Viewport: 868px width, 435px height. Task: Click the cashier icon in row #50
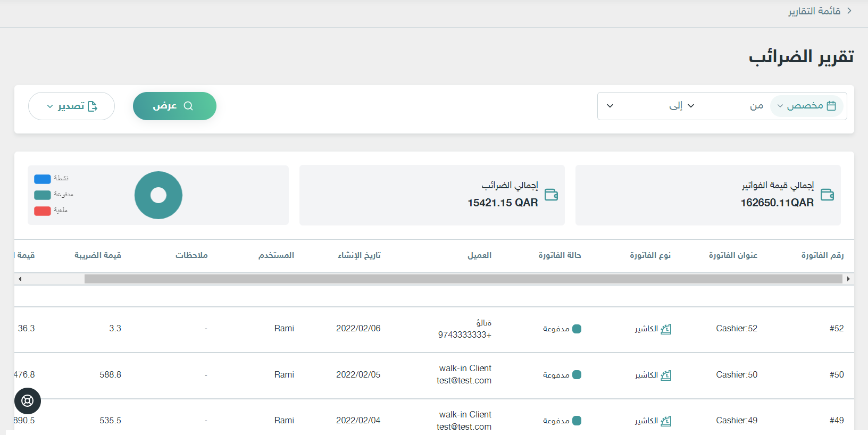click(x=666, y=375)
